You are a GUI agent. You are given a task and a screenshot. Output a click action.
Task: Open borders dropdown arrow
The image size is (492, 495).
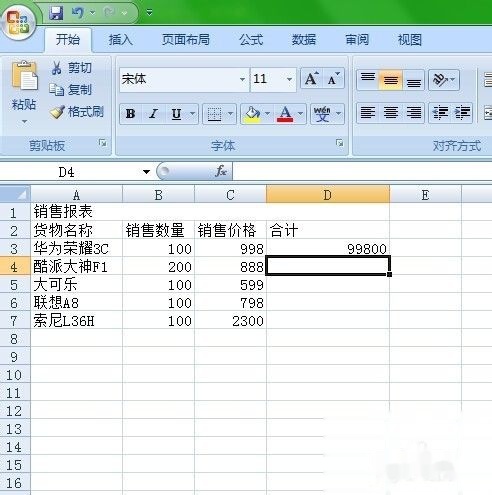pos(231,114)
